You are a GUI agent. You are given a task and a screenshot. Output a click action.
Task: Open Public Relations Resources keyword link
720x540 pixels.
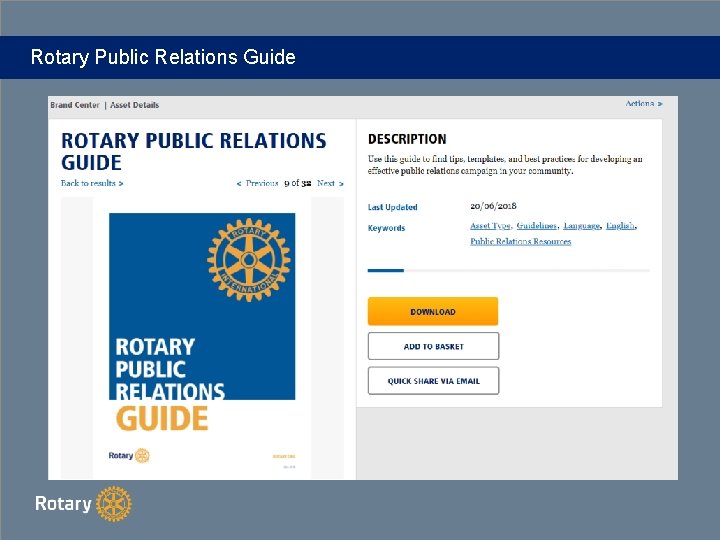pos(520,241)
